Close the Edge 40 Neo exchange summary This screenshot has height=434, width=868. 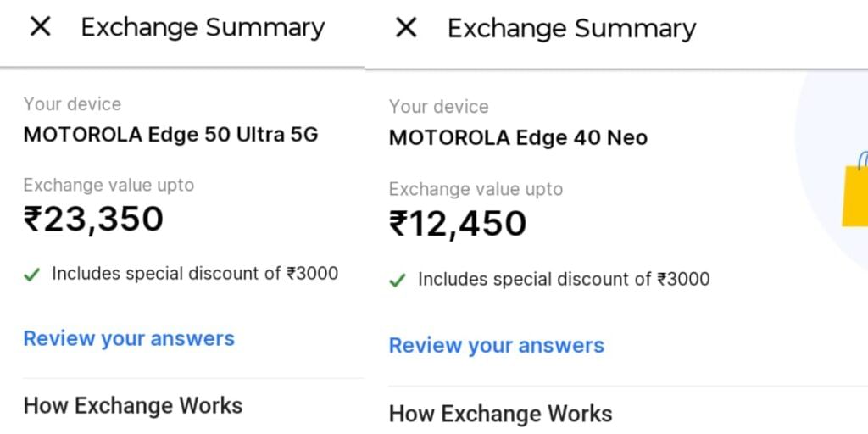click(x=406, y=27)
